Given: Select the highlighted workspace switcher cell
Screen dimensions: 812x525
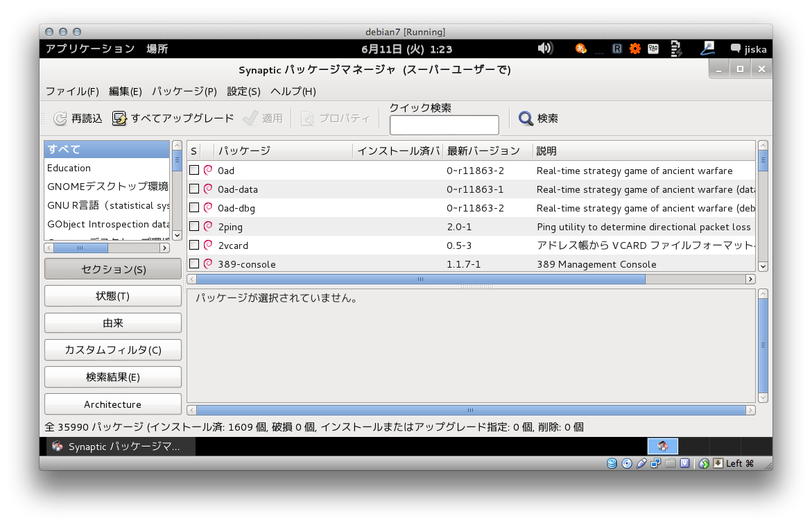Looking at the screenshot, I should 663,447.
